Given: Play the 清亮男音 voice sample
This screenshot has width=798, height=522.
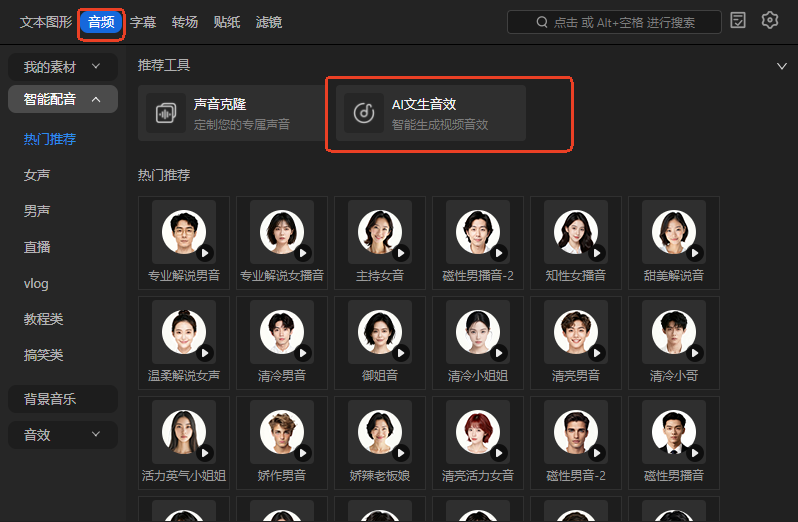Looking at the screenshot, I should pyautogui.click(x=597, y=353).
